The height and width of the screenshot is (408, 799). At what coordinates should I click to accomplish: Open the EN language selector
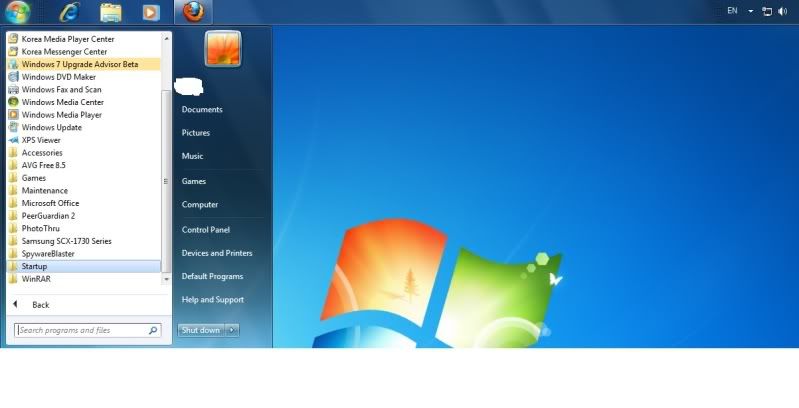coord(732,11)
